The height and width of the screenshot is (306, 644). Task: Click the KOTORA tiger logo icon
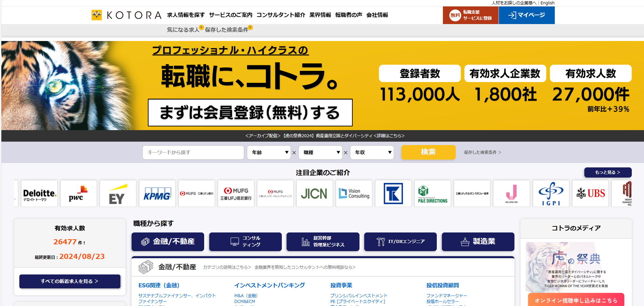(x=97, y=15)
